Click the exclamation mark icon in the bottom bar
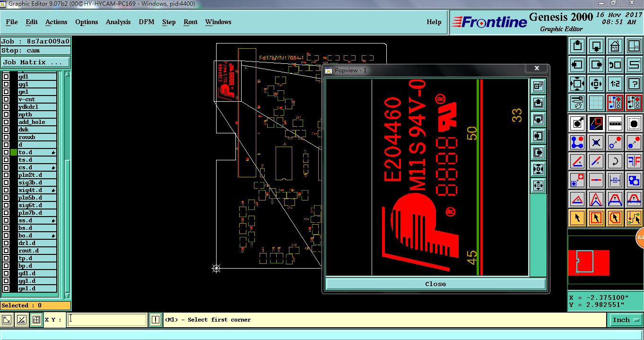Viewport: 644px width, 340px height. pos(156,320)
